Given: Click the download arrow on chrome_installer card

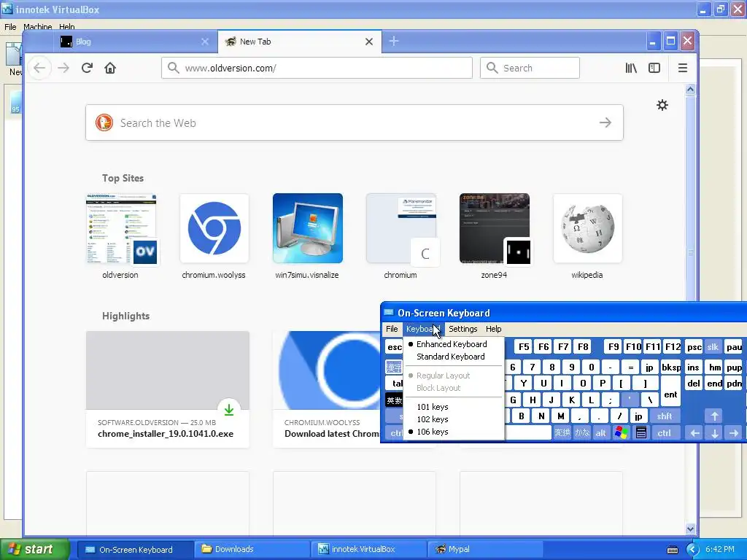Looking at the screenshot, I should [228, 410].
